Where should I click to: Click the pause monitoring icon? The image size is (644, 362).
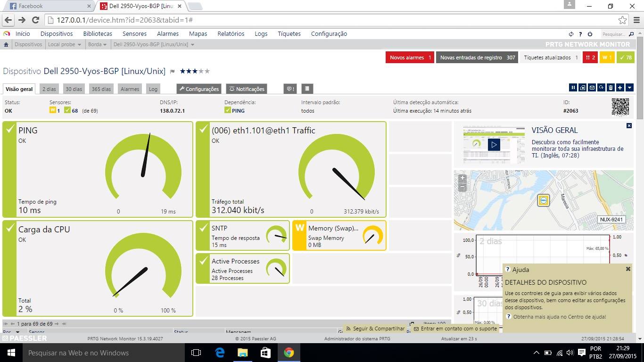pyautogui.click(x=573, y=88)
